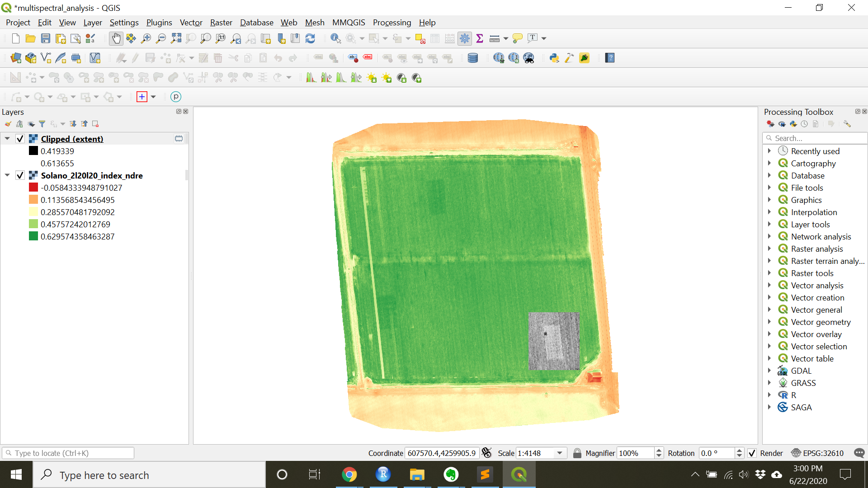868x488 pixels.
Task: Open Processing Toolbox options wrench
Action: (x=847, y=124)
